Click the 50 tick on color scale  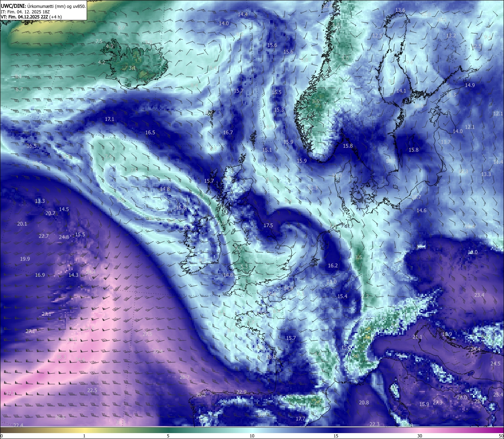tap(501, 436)
